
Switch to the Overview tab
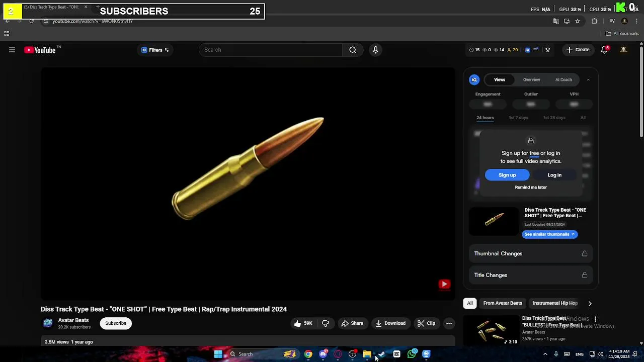click(531, 79)
